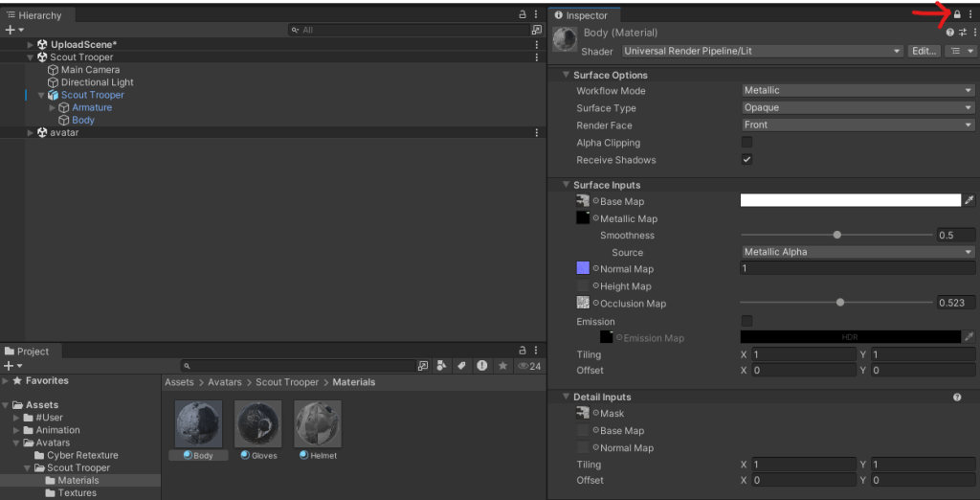
Task: Open the Surface Type dropdown
Action: coord(857,108)
